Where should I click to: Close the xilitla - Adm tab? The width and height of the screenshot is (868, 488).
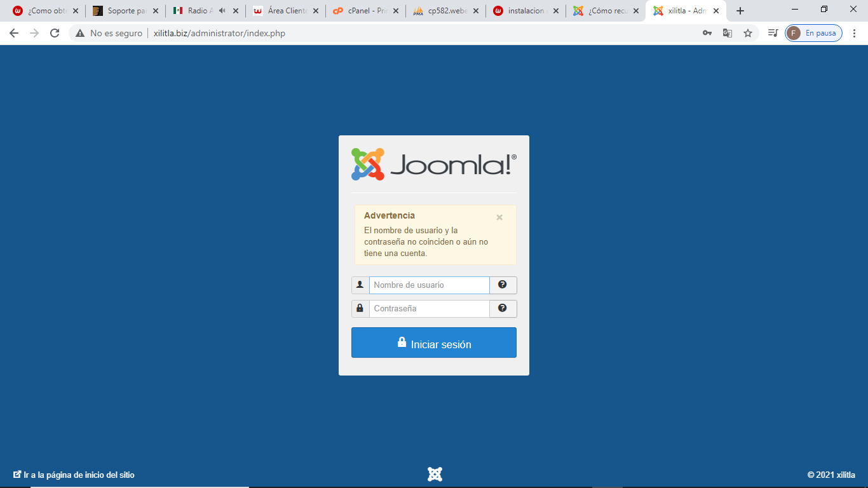click(x=716, y=11)
